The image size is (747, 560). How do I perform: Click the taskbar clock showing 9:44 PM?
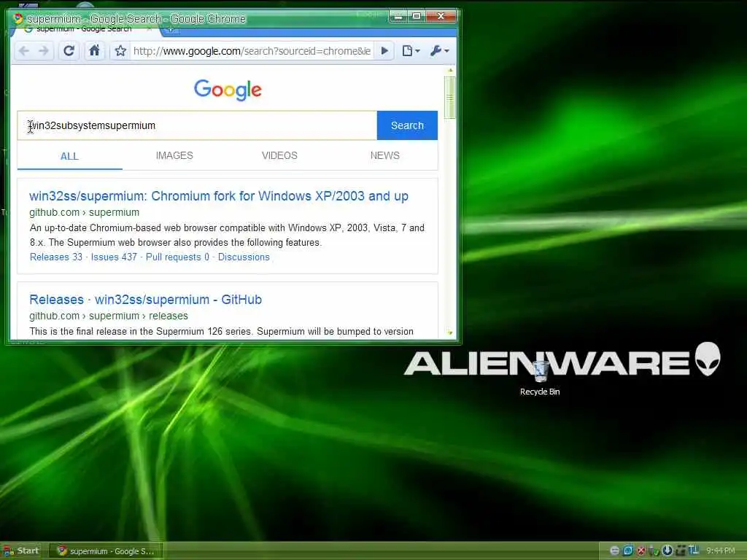pos(721,551)
